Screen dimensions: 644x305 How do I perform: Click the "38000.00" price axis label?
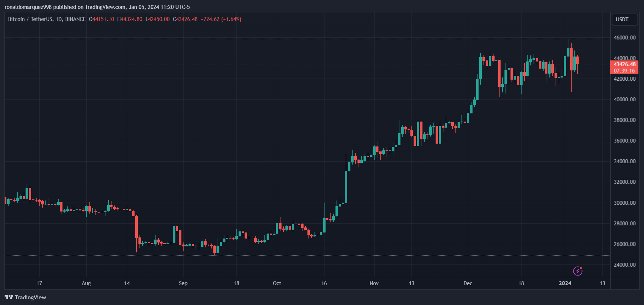624,120
